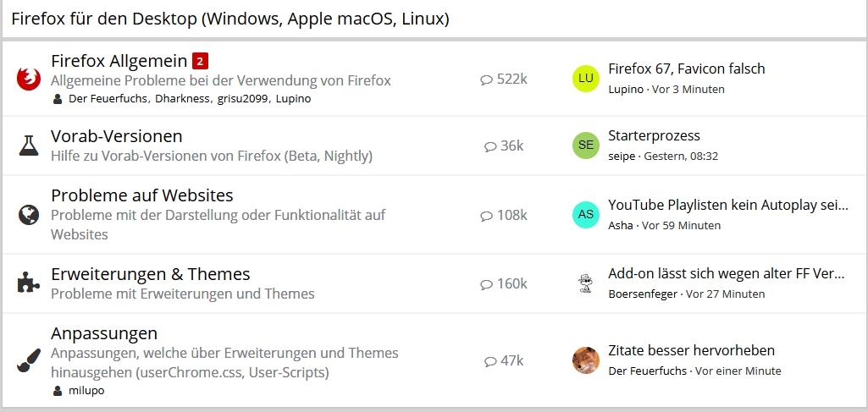Open the Anpassungen forum
Viewport: 868px width, 412px height.
104,333
